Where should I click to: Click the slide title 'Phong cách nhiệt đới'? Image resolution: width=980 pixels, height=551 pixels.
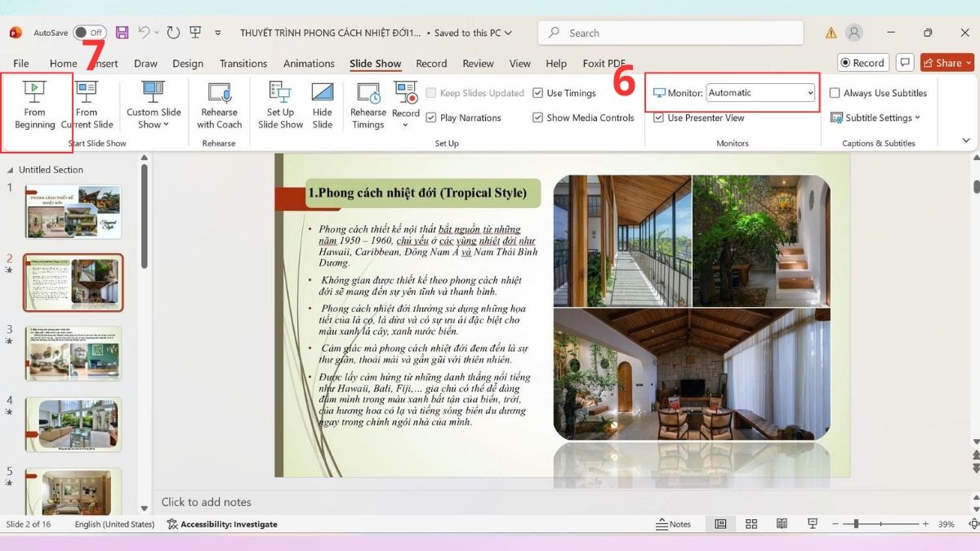point(422,193)
